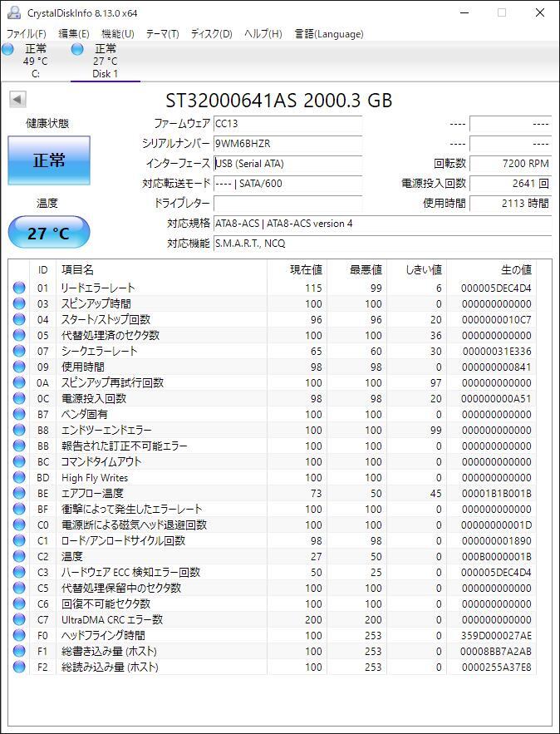
Task: Click the 生の値 column header
Action: pos(492,270)
